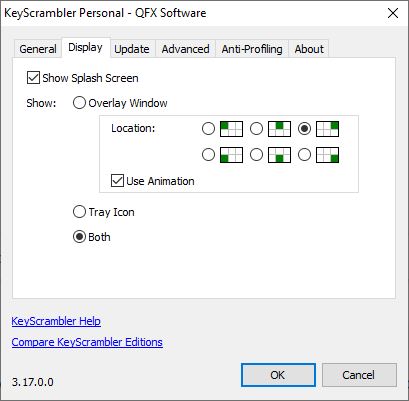Go to the Advanced tab
The width and height of the screenshot is (409, 401).
(185, 49)
